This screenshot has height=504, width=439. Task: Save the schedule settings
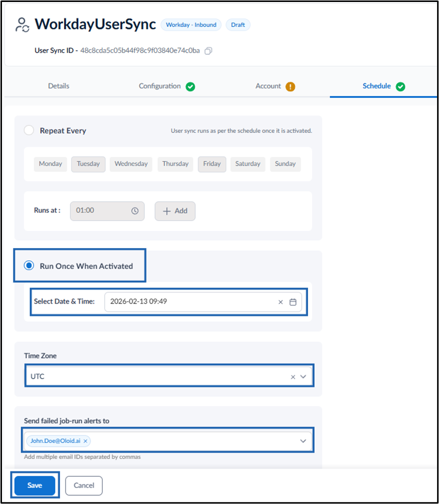tap(35, 485)
